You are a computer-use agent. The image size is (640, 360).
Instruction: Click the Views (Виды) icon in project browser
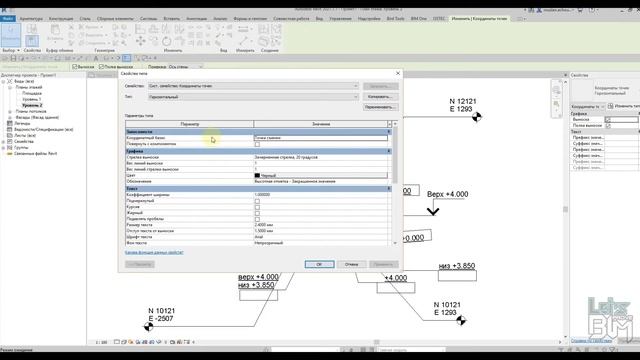point(10,81)
